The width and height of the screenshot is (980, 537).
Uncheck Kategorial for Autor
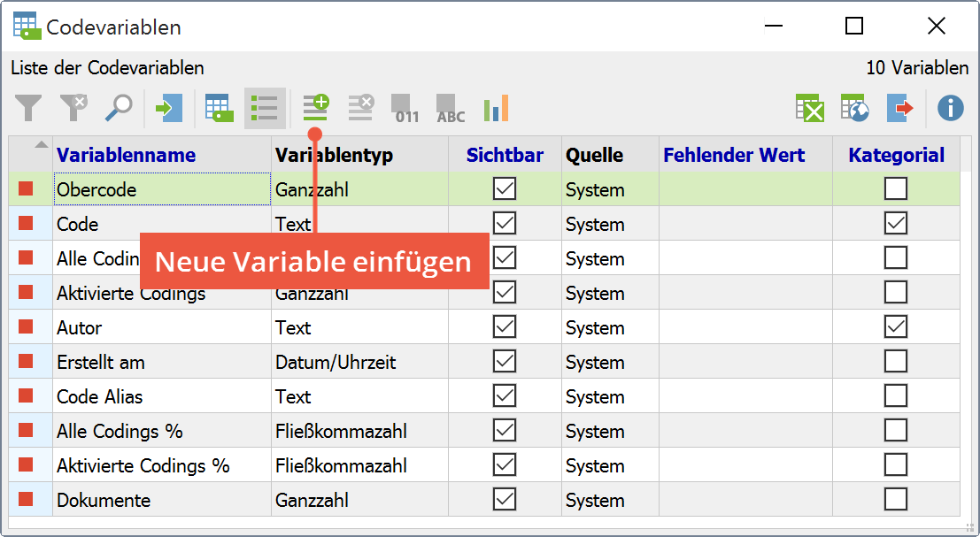(x=896, y=326)
